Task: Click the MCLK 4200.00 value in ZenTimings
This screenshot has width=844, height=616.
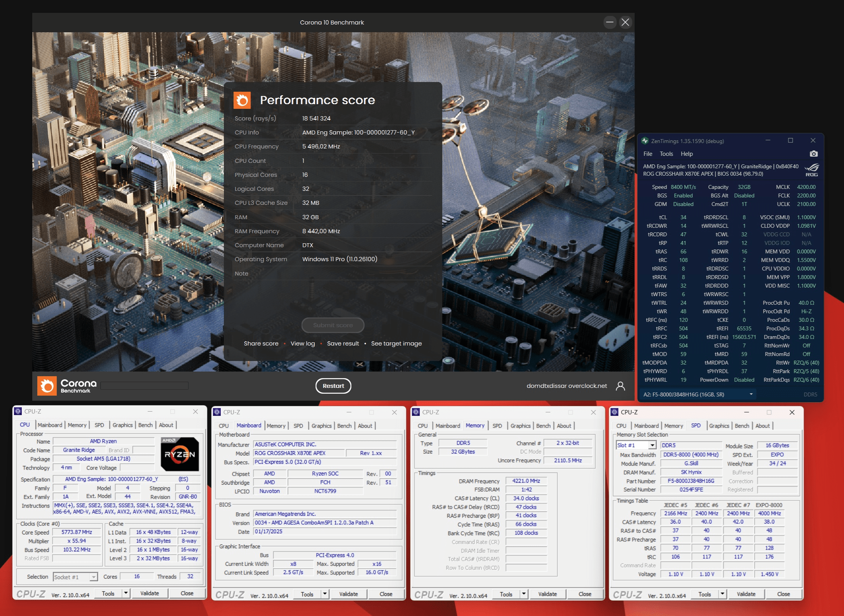Action: click(806, 187)
